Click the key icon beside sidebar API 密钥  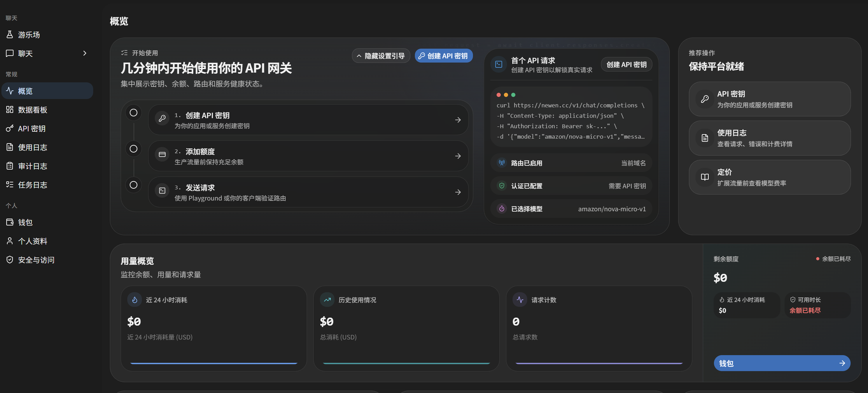tap(10, 128)
